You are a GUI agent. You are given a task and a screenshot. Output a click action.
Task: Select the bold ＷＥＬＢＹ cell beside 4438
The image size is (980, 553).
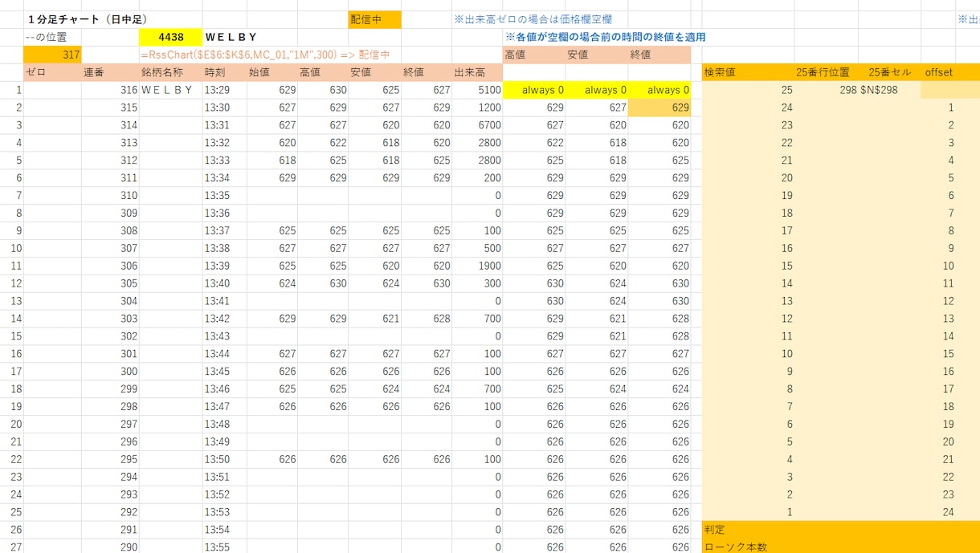[231, 37]
